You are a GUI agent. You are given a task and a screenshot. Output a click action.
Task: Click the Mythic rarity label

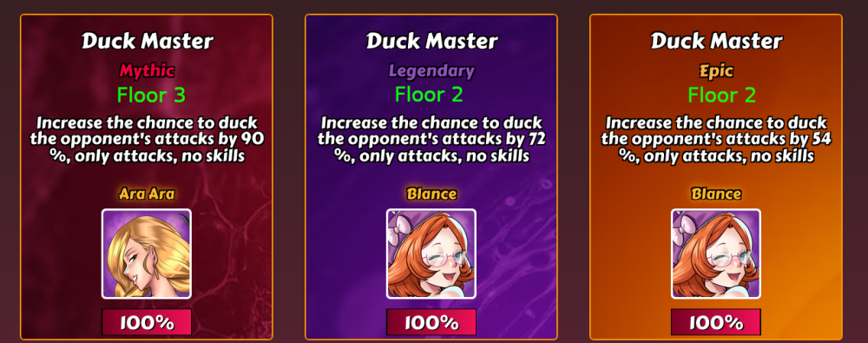(148, 71)
